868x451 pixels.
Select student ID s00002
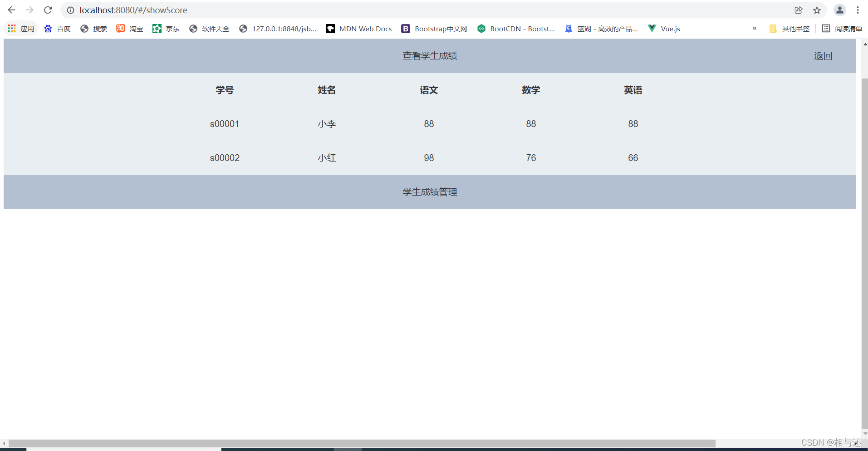tap(225, 158)
